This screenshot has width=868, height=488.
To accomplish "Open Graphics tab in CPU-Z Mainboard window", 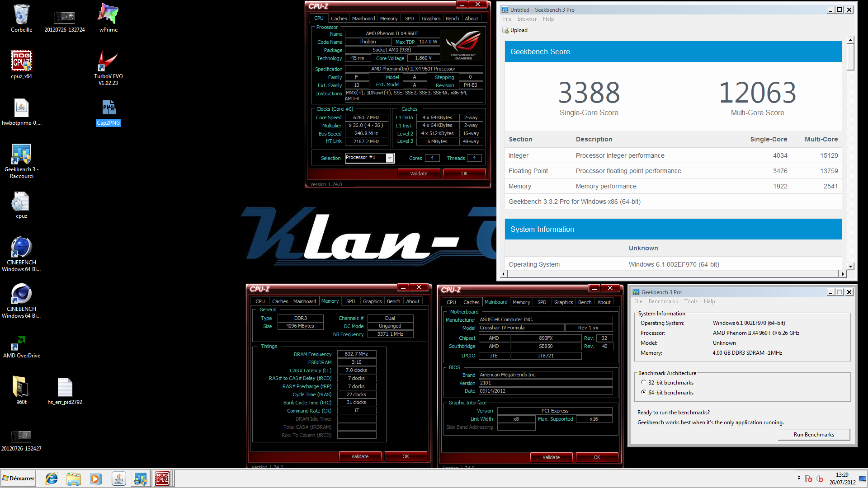I will pyautogui.click(x=563, y=302).
